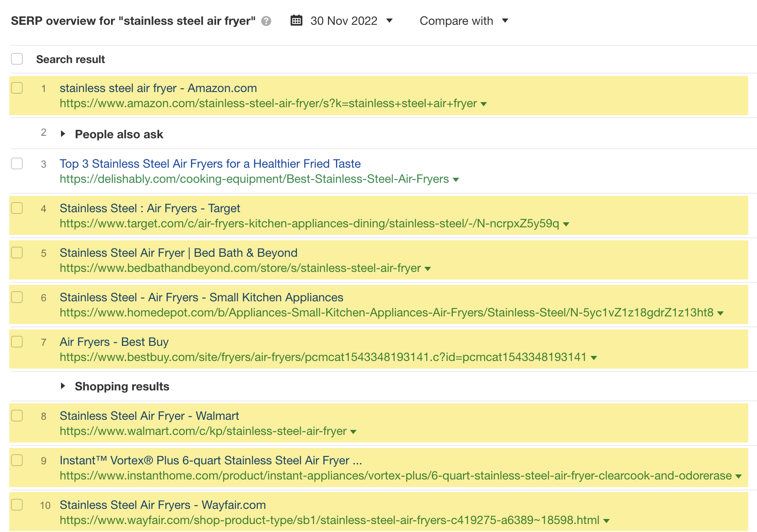Click the delishably.com URL caret arrow
Viewport: 757px width, 532px height.
pos(456,180)
